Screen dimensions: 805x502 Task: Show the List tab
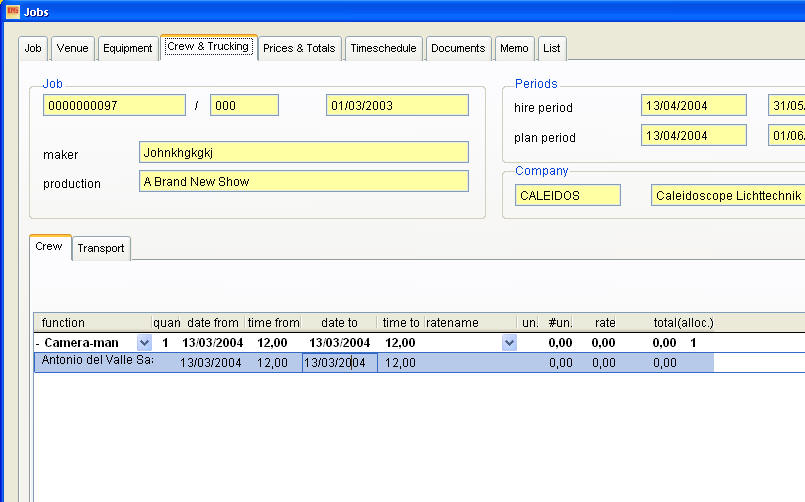552,48
